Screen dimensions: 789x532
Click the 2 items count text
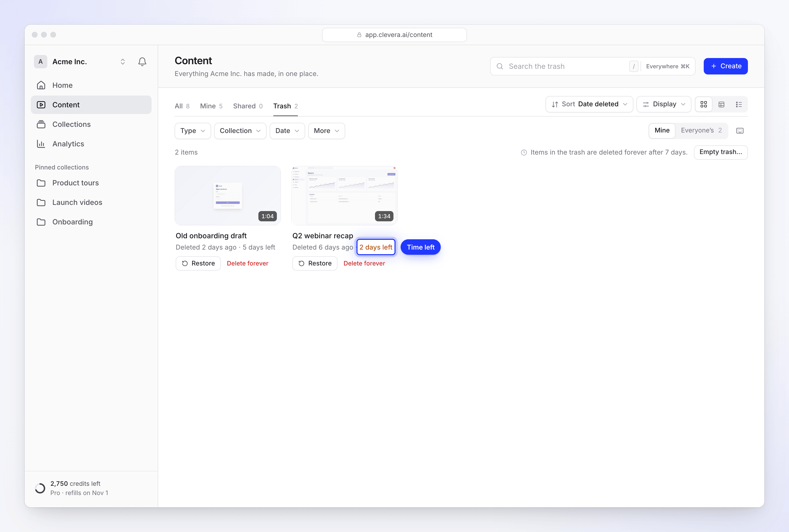pyautogui.click(x=186, y=152)
